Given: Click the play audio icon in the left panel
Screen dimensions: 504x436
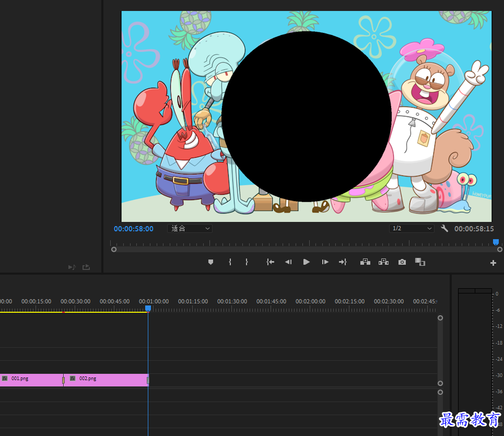Looking at the screenshot, I should point(72,267).
